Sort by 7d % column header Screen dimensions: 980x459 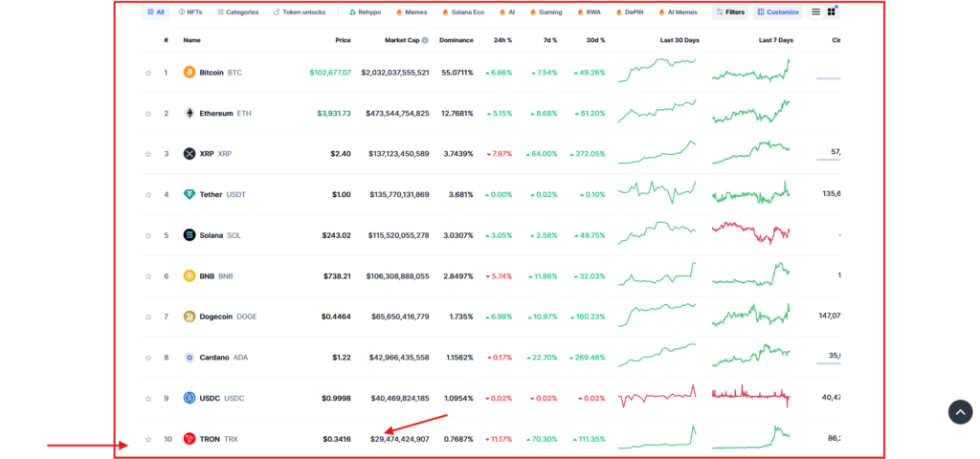point(550,40)
